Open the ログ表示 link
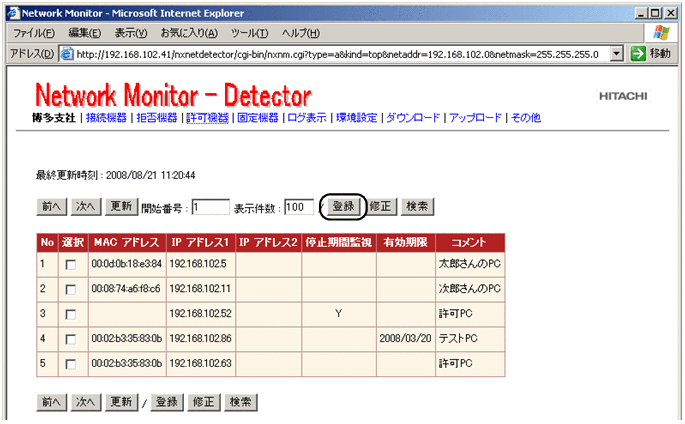Screen dimensions: 685x424 tap(307, 117)
